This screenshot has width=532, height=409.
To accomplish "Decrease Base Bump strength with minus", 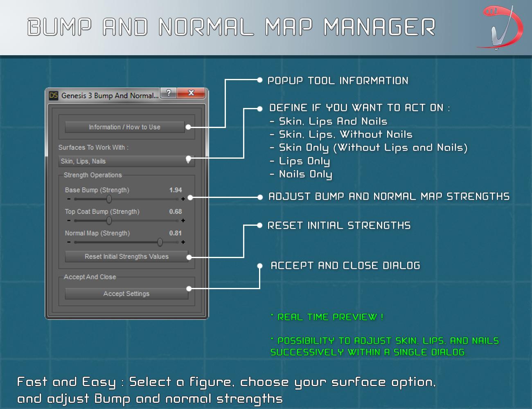I will tap(69, 199).
